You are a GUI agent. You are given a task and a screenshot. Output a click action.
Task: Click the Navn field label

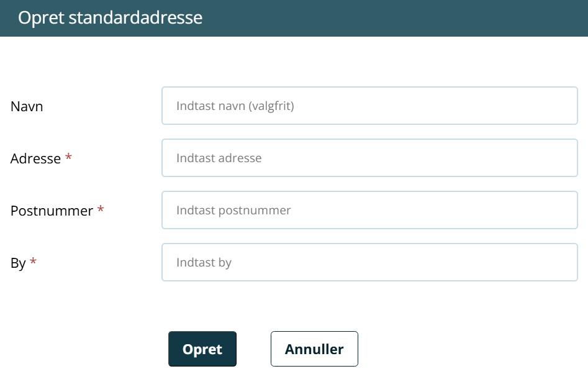click(27, 106)
